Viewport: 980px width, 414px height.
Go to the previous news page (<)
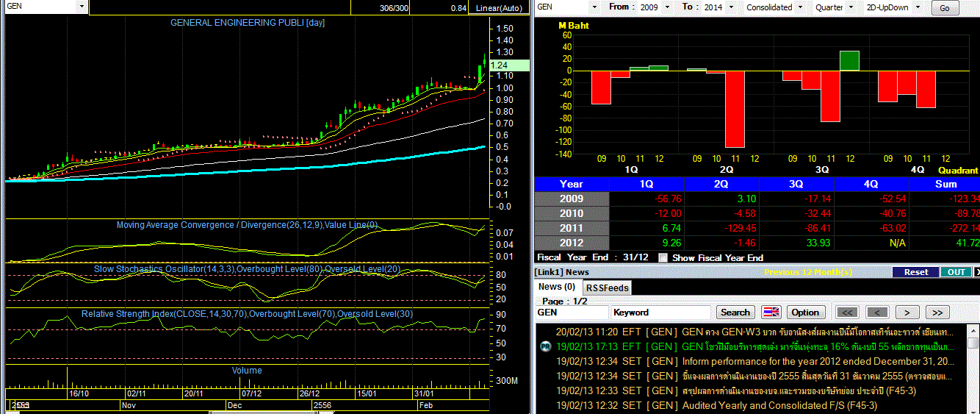[x=878, y=313]
